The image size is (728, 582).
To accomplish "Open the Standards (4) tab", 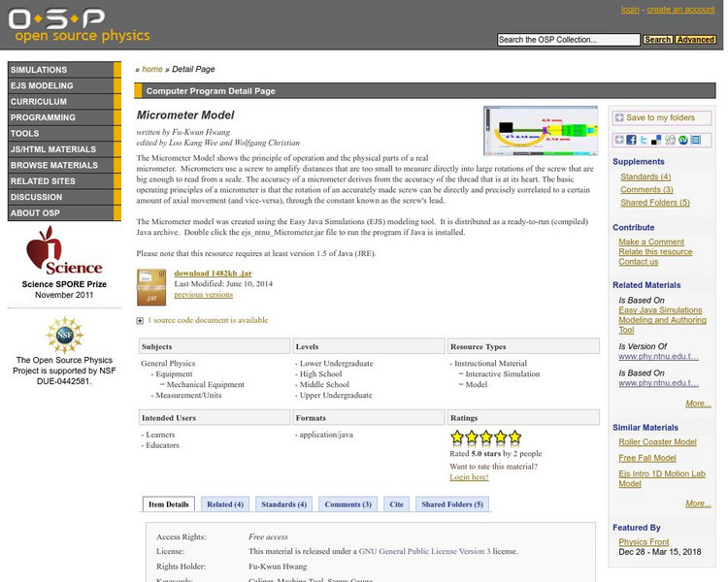I will point(283,504).
